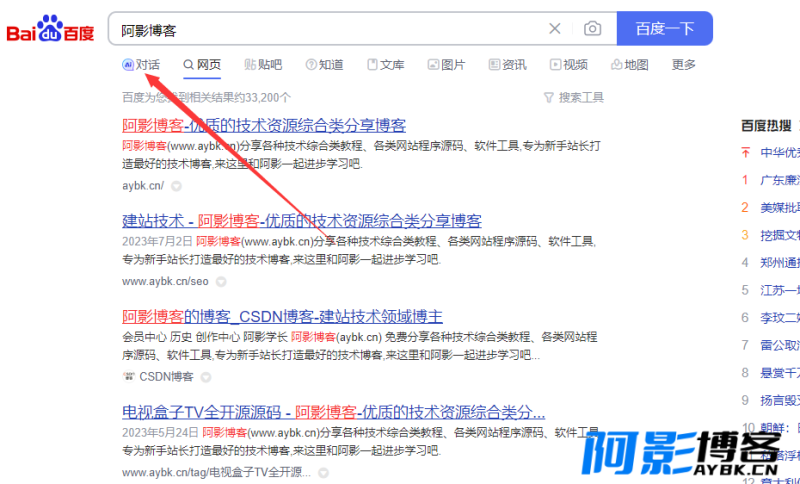This screenshot has width=800, height=484.
Task: Click the 百度热搜 heading
Action: [766, 126]
